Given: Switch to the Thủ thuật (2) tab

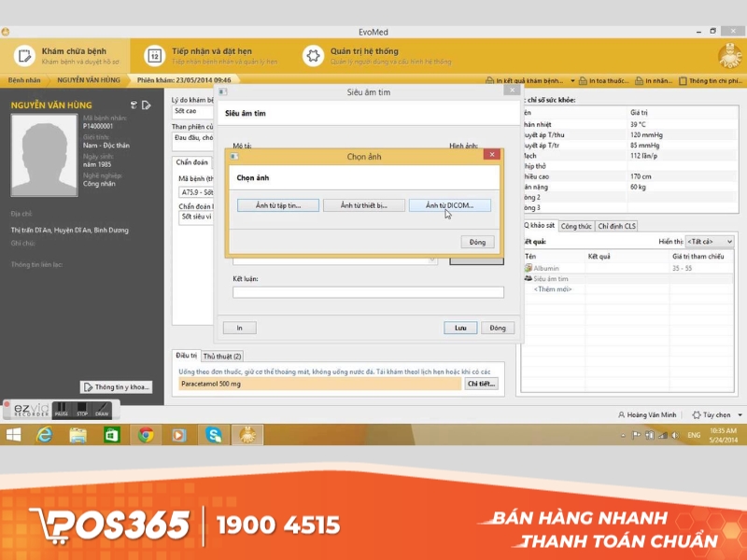Looking at the screenshot, I should click(x=222, y=356).
